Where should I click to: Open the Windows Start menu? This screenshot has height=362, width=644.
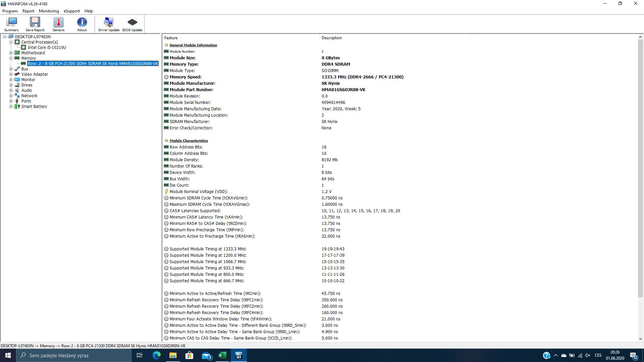click(8, 355)
